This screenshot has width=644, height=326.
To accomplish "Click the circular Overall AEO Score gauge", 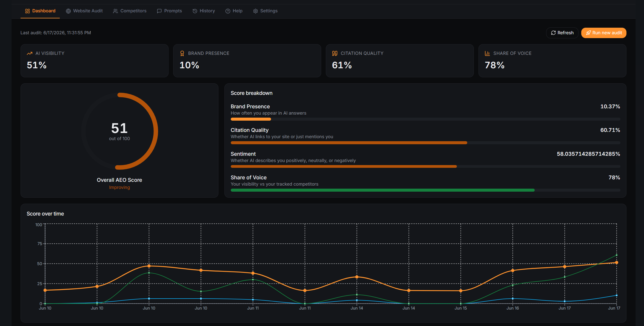I will (x=119, y=131).
